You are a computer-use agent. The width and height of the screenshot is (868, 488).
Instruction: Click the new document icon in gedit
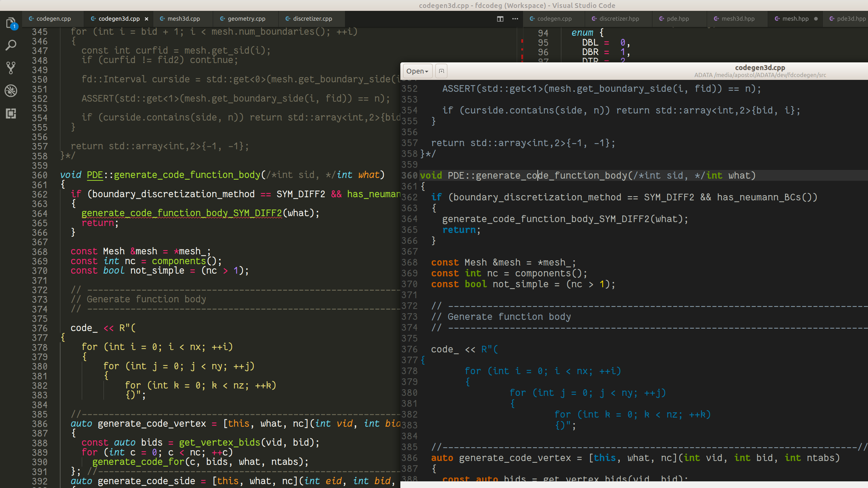click(x=441, y=71)
